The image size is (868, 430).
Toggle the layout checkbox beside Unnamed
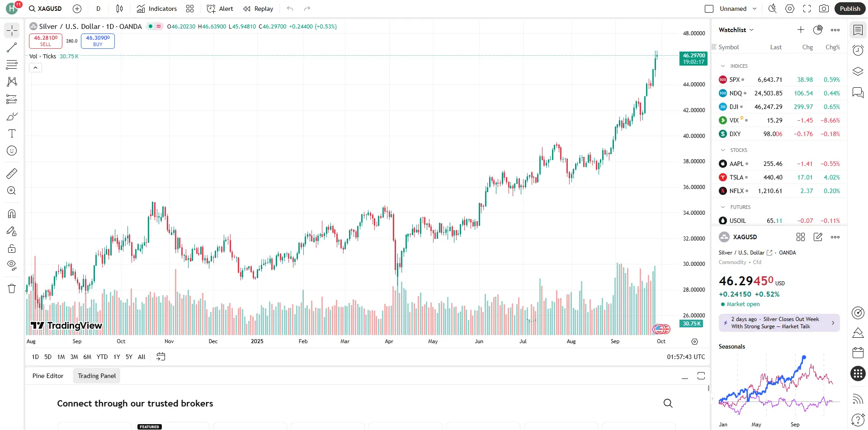point(709,9)
